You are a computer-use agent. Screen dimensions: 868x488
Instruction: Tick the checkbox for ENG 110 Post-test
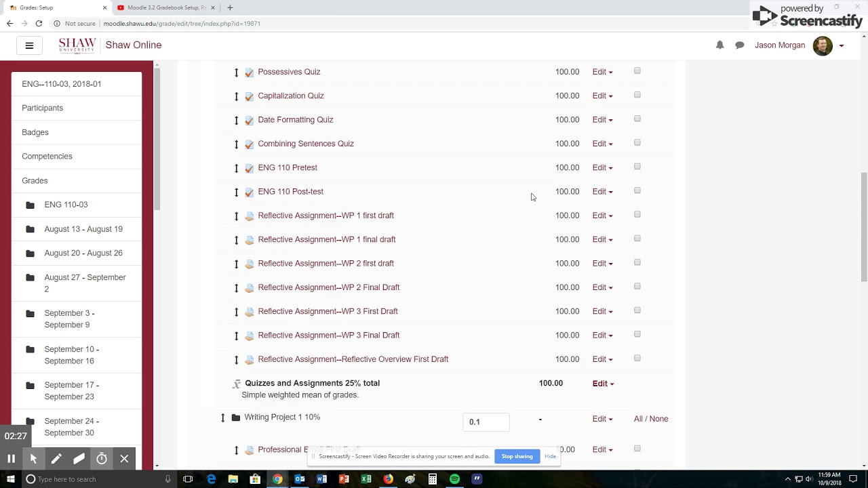tap(637, 190)
